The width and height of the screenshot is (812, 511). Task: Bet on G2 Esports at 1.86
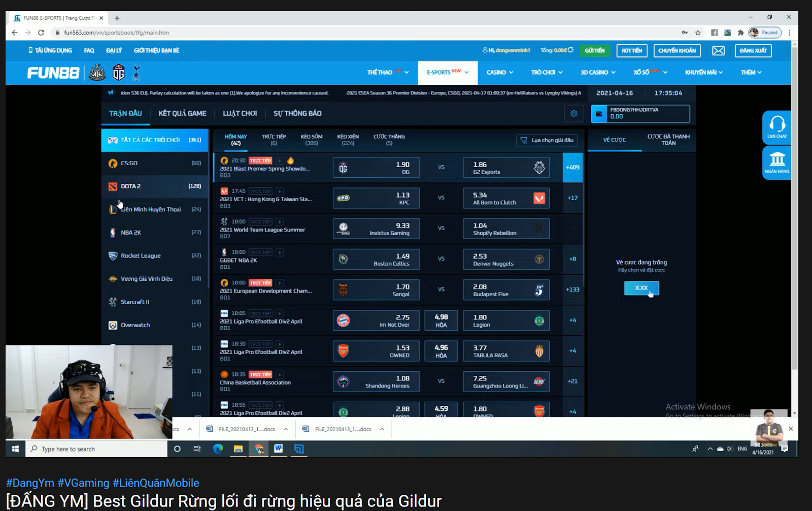[x=506, y=168]
